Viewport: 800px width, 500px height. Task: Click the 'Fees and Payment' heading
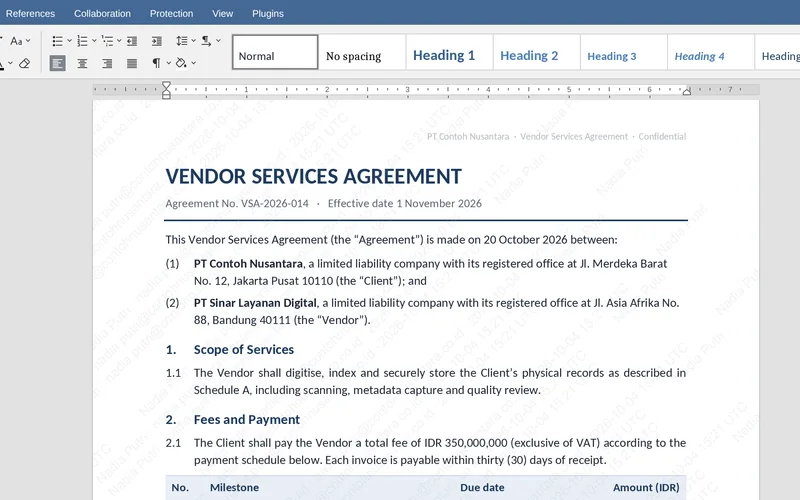click(x=247, y=419)
